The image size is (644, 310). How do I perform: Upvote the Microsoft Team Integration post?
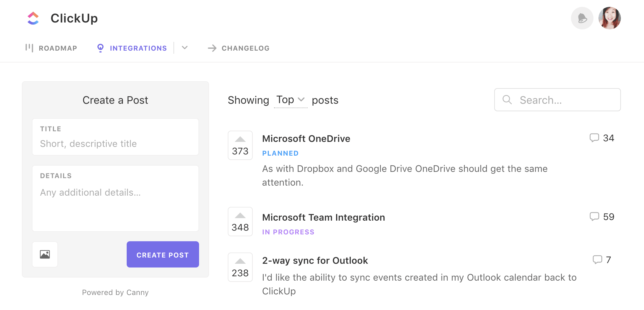[240, 222]
